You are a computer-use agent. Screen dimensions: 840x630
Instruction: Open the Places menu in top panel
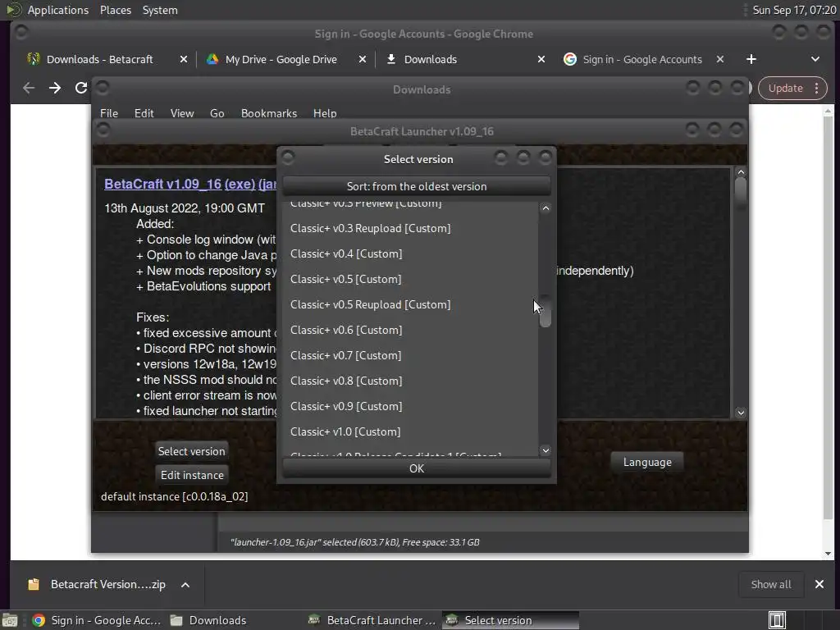(x=115, y=10)
